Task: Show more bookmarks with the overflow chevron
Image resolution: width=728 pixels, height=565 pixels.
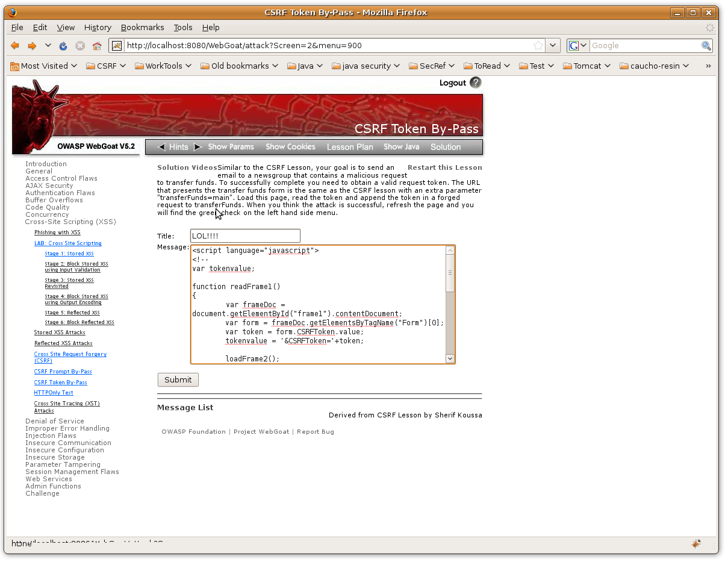Action: pyautogui.click(x=708, y=66)
